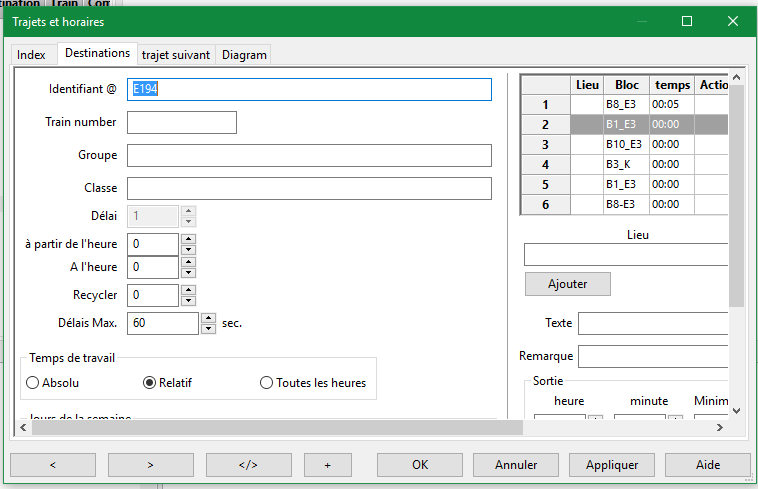Increase the 'à partir de l'heure' value
Viewport: 758px width, 489px height.
[189, 239]
